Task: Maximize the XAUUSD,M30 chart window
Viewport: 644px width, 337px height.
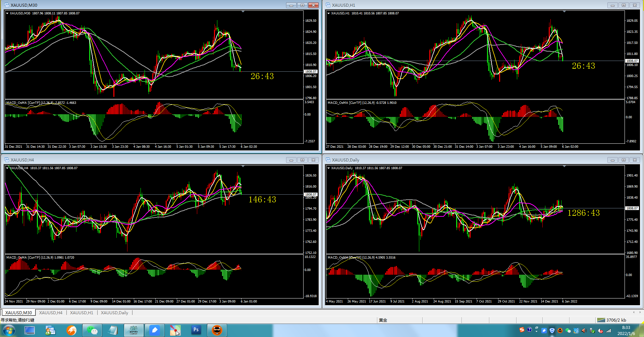Action: 302,5
